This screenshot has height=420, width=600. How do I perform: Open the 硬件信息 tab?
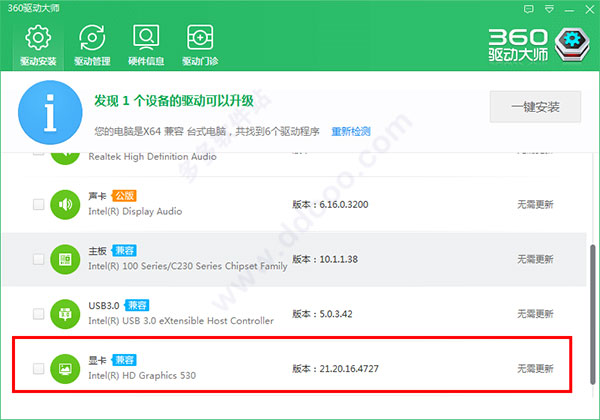coord(146,46)
